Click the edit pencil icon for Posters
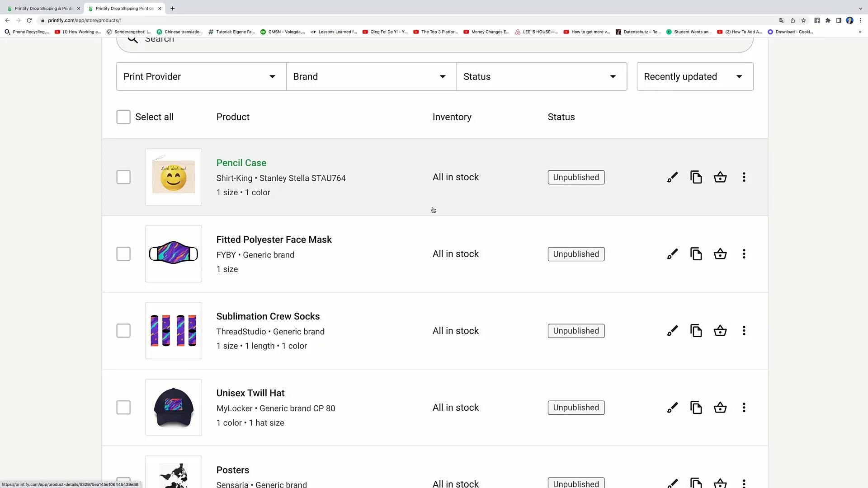Viewport: 868px width, 488px height. (x=672, y=483)
